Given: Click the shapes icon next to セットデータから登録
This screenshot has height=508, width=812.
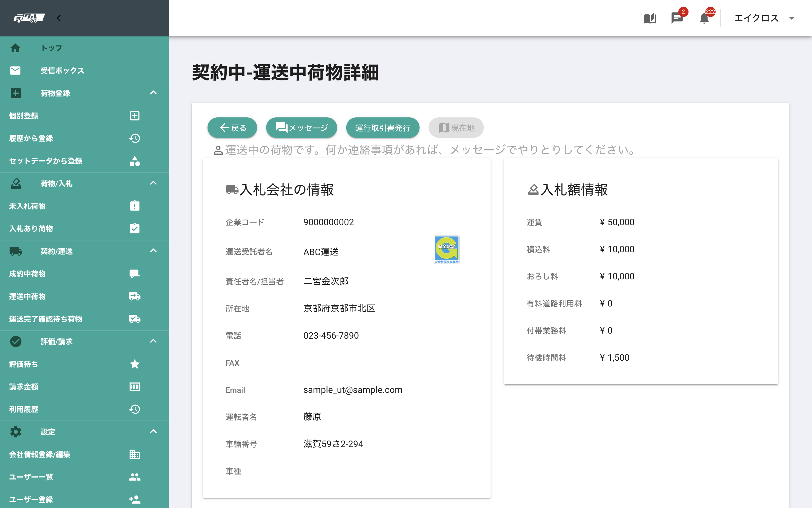Looking at the screenshot, I should pos(134,161).
